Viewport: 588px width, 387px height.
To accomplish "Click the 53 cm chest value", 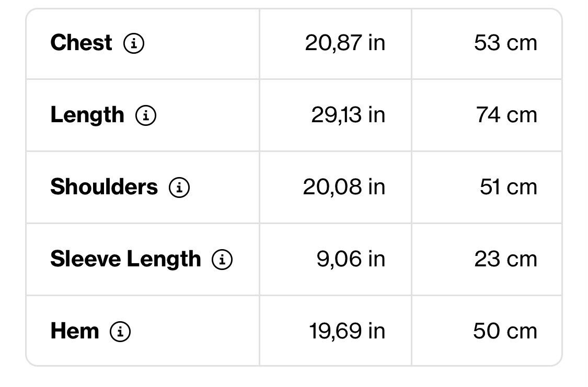I will (x=505, y=43).
